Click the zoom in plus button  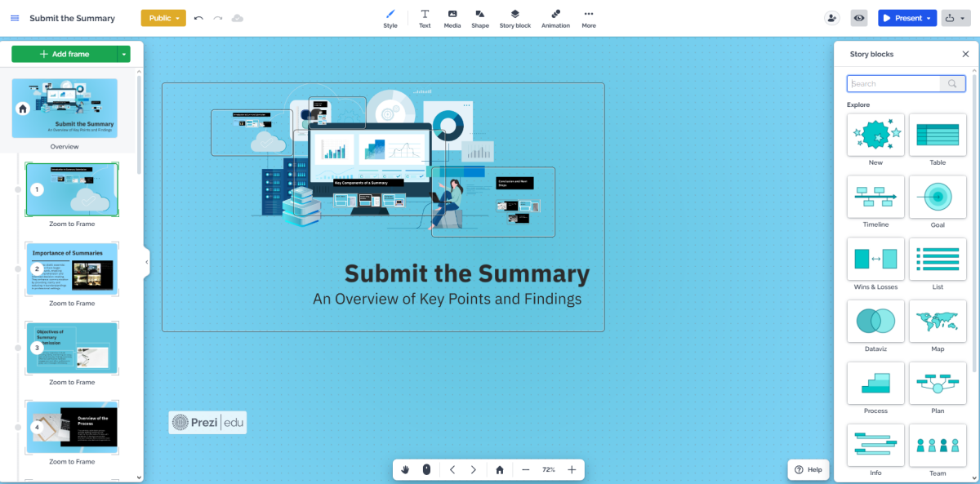572,470
